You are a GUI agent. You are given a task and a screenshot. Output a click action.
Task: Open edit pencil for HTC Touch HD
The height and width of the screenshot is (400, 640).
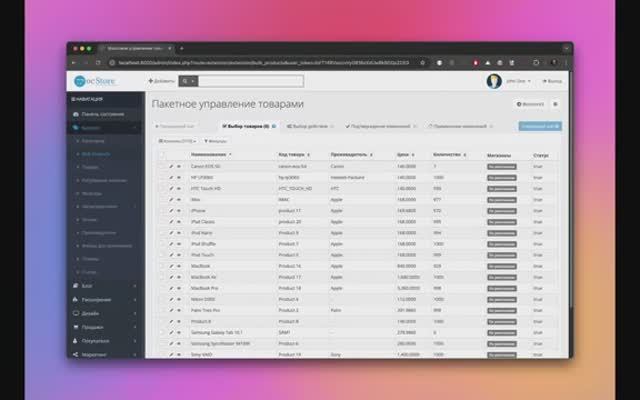click(x=171, y=189)
